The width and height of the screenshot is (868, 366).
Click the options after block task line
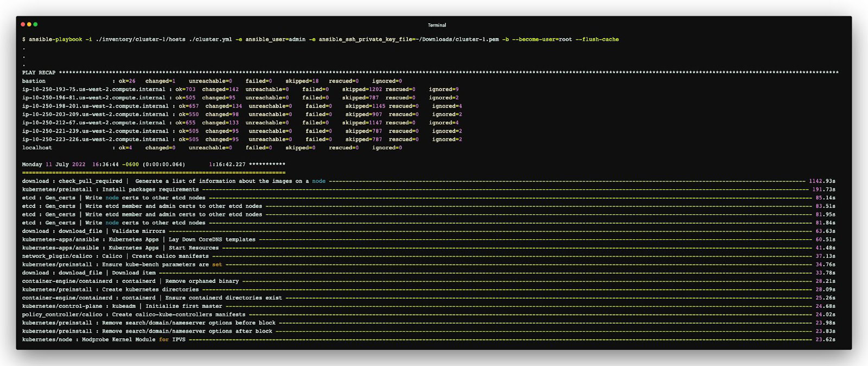pyautogui.click(x=429, y=331)
